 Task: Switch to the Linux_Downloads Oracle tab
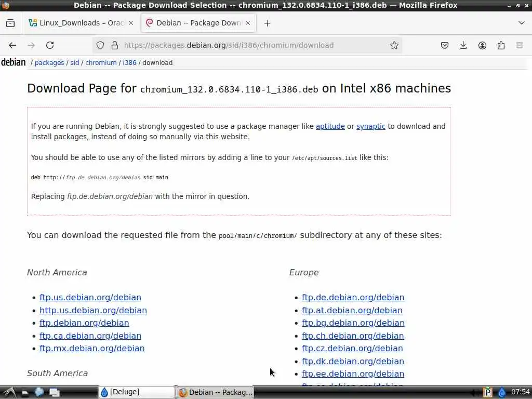[x=82, y=23]
